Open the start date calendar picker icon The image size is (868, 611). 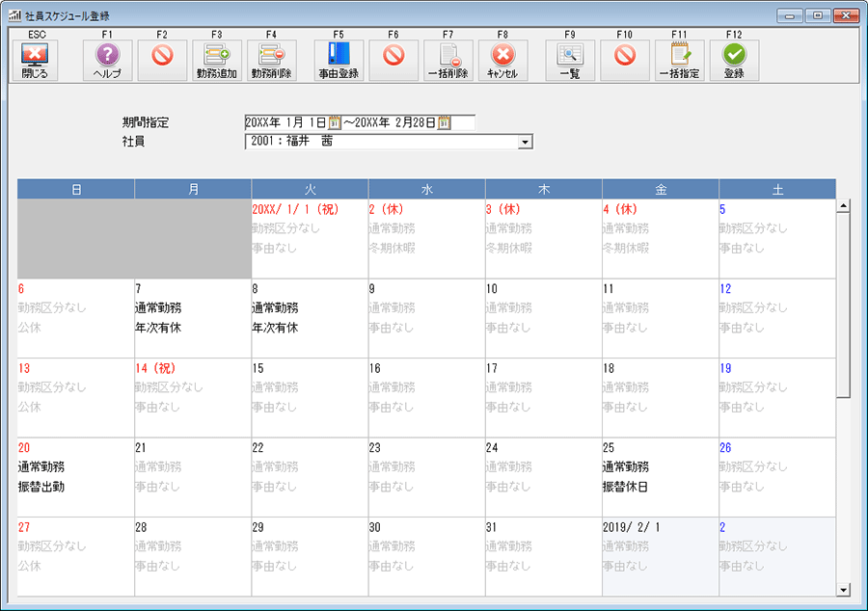click(x=335, y=122)
